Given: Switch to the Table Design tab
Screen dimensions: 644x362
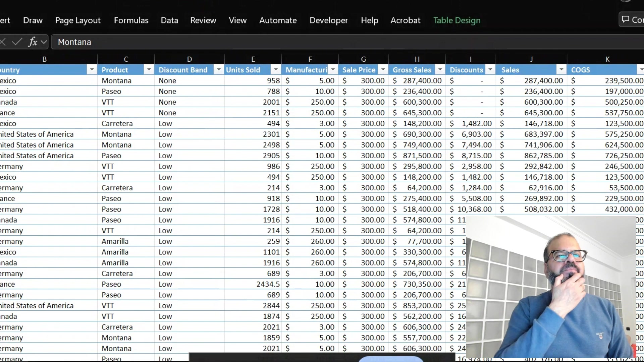Looking at the screenshot, I should [457, 20].
